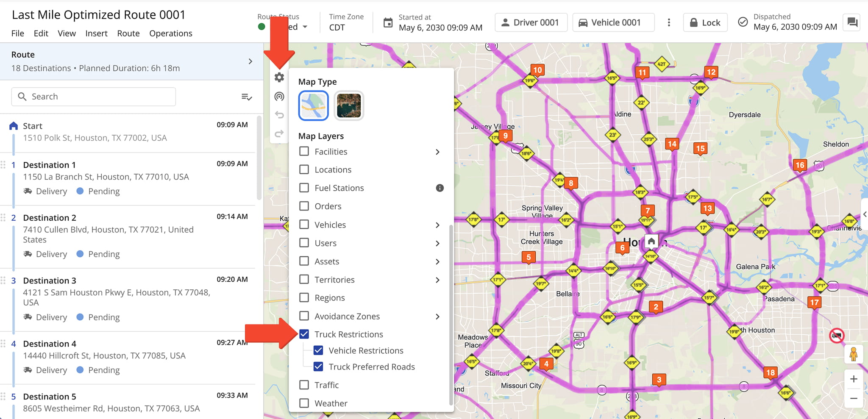868x419 pixels.
Task: Click the live tracking radar icon
Action: [x=279, y=97]
